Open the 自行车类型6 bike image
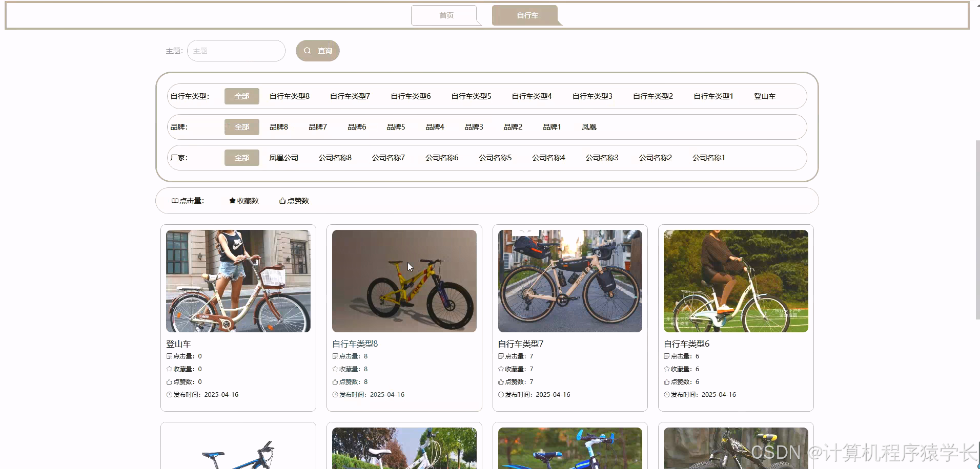 (736, 281)
